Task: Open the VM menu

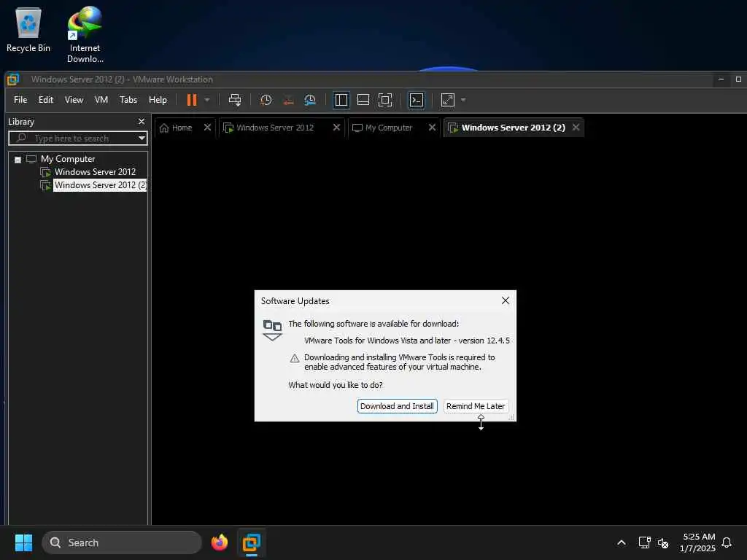Action: click(101, 100)
